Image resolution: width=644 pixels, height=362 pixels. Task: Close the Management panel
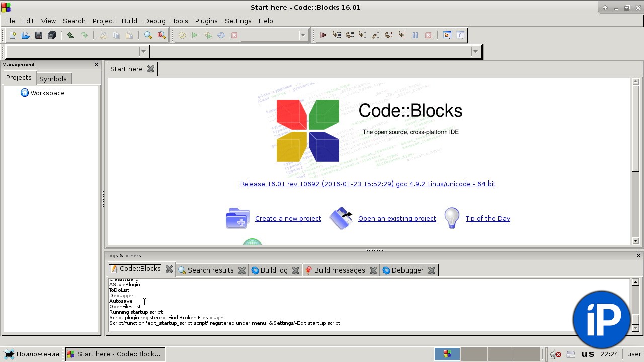96,64
